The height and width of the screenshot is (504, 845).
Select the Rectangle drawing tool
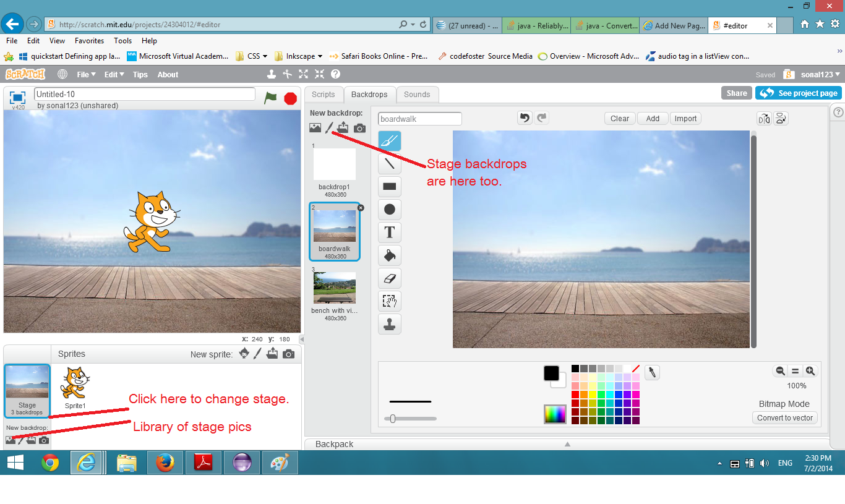tap(390, 186)
